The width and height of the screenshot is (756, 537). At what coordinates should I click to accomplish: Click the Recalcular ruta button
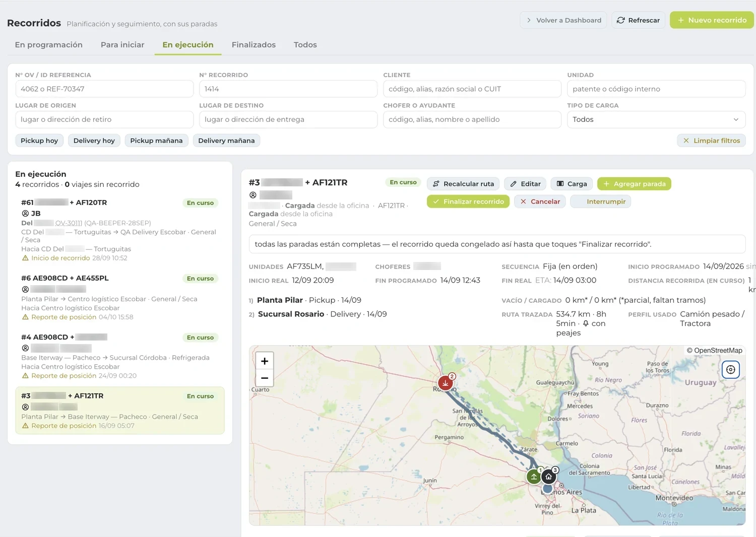click(x=463, y=184)
